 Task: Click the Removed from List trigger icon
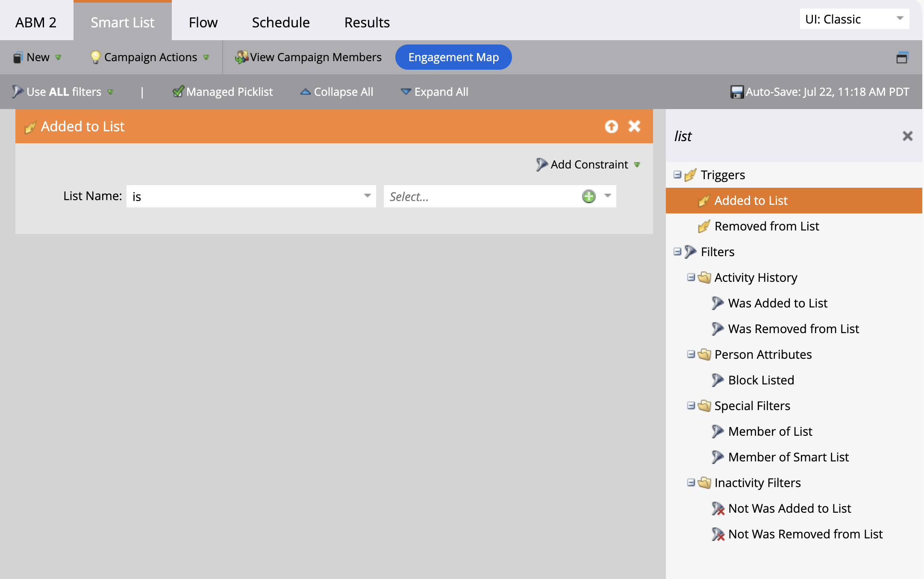pos(704,226)
